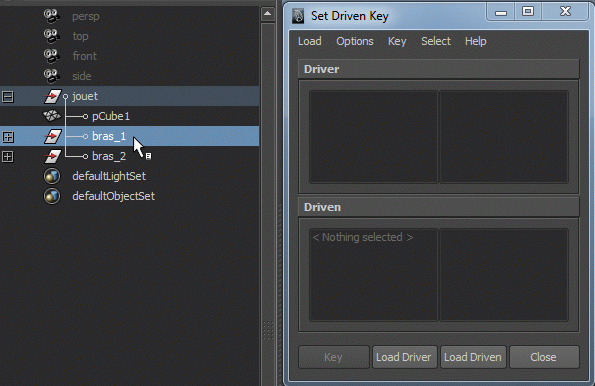The height and width of the screenshot is (386, 595).
Task: Collapse the jouet hierarchy
Action: pos(8,96)
